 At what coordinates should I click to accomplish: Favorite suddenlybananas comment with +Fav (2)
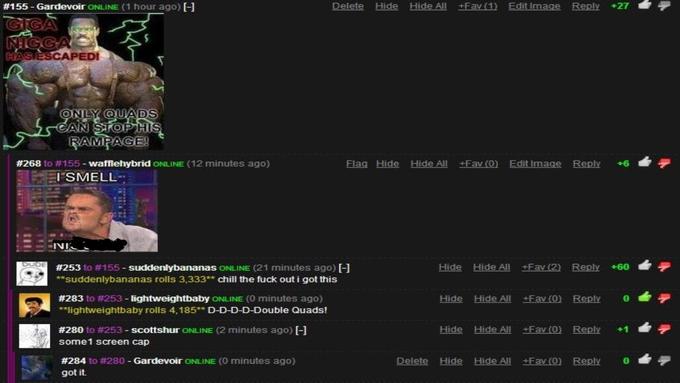(x=541, y=267)
